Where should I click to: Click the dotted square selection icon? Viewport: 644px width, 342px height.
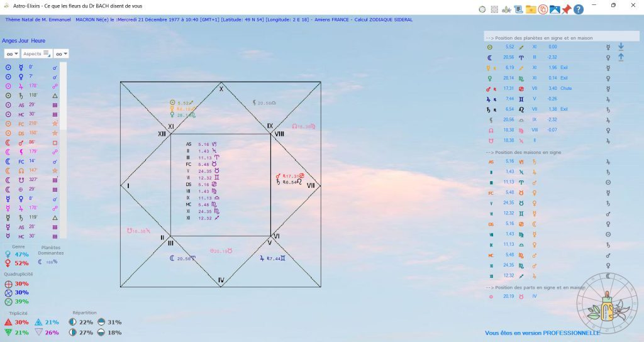point(494,9)
